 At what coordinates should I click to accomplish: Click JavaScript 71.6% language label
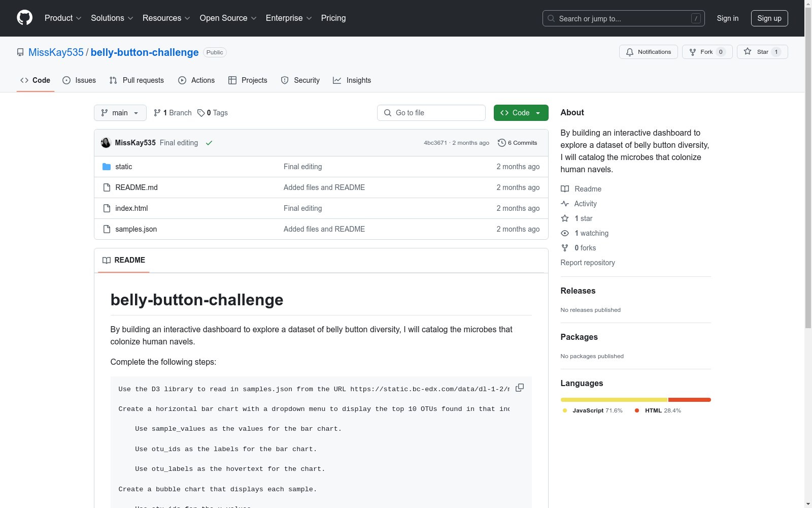(593, 410)
